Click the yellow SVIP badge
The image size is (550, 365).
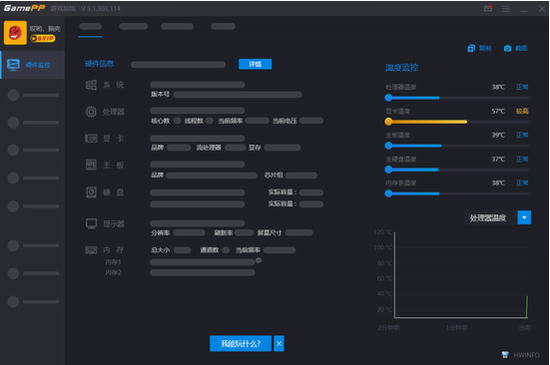tap(43, 38)
